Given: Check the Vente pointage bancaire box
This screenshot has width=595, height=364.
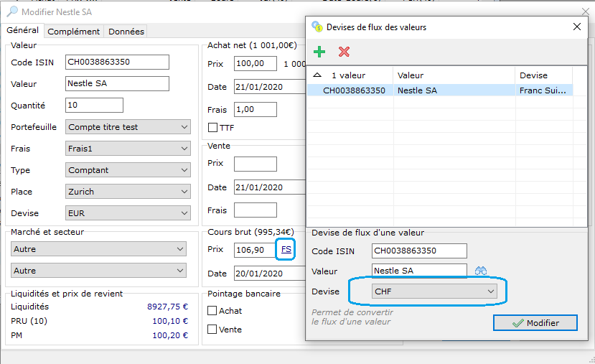Looking at the screenshot, I should tap(212, 329).
